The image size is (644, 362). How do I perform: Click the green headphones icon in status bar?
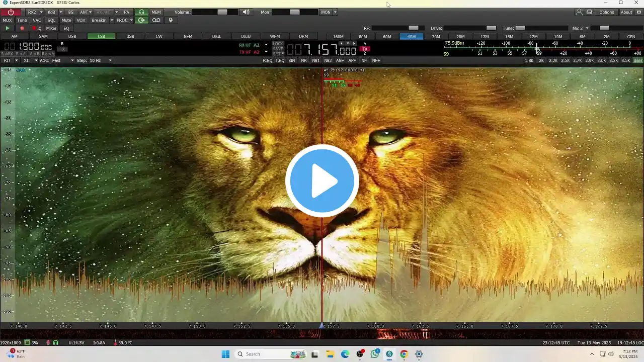tap(56, 342)
